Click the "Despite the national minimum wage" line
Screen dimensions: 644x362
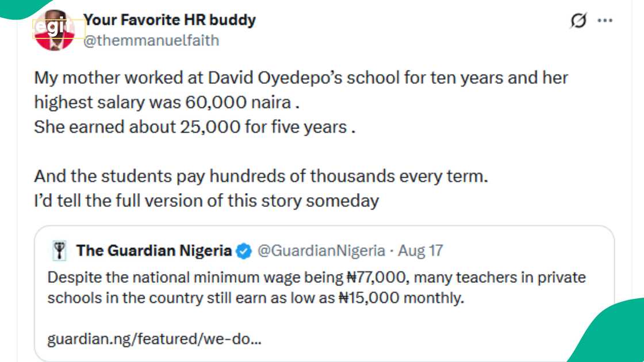(x=316, y=278)
